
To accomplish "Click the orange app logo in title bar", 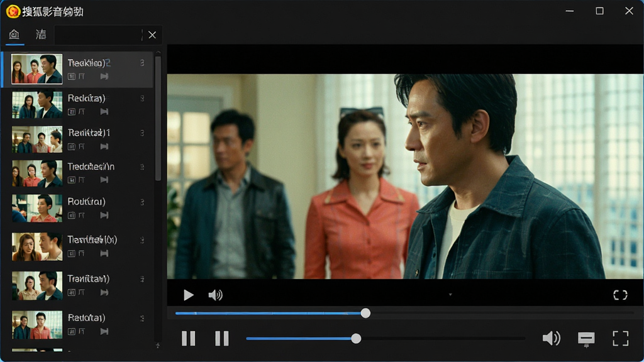I will point(13,11).
